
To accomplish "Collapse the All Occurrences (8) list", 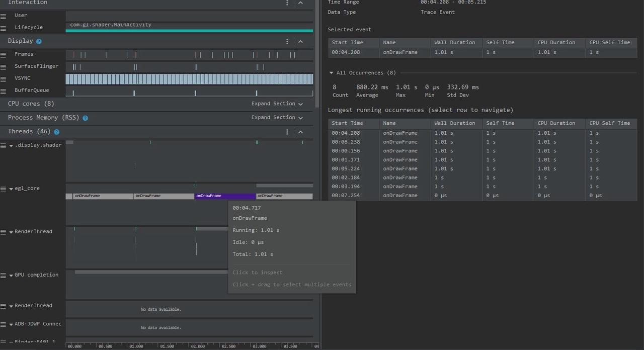I will [332, 73].
